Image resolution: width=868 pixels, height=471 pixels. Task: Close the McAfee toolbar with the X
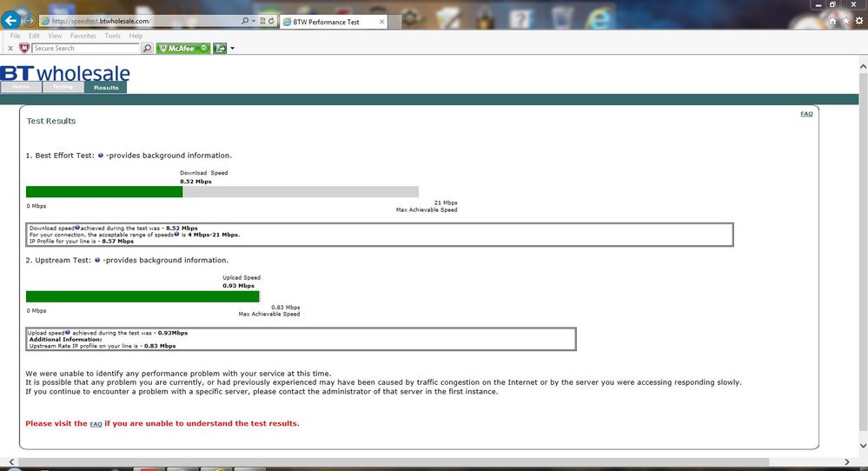[x=10, y=49]
